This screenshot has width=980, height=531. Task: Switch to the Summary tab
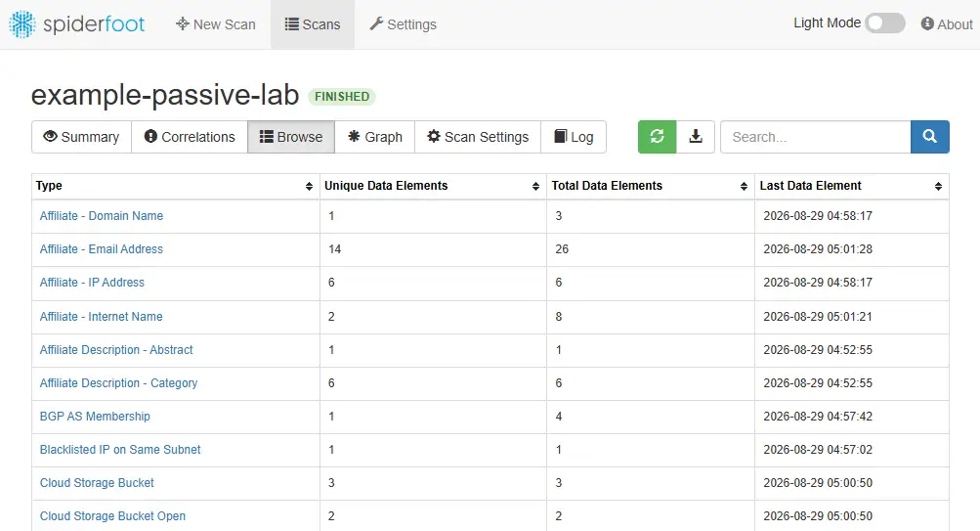tap(81, 137)
